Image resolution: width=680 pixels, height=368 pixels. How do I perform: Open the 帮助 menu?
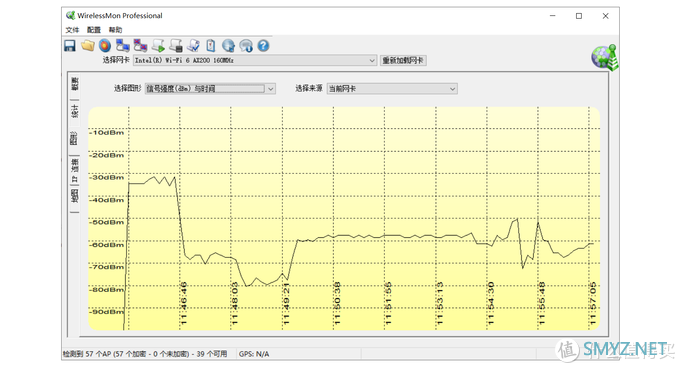click(x=115, y=30)
